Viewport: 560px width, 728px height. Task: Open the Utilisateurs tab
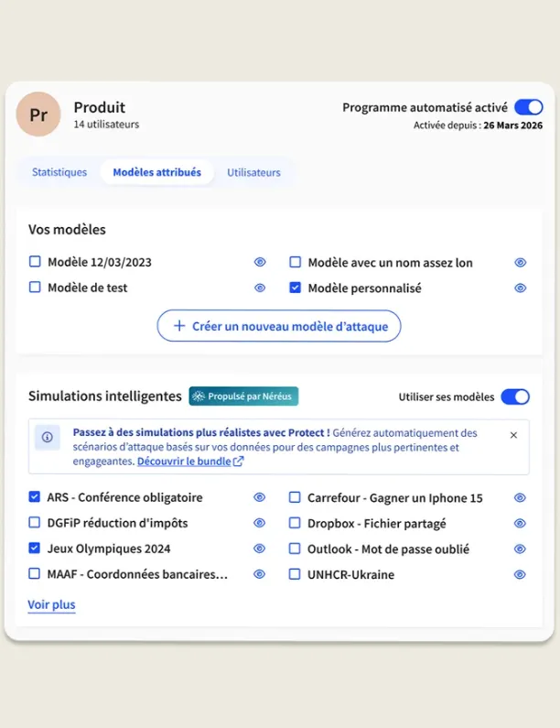tap(253, 173)
